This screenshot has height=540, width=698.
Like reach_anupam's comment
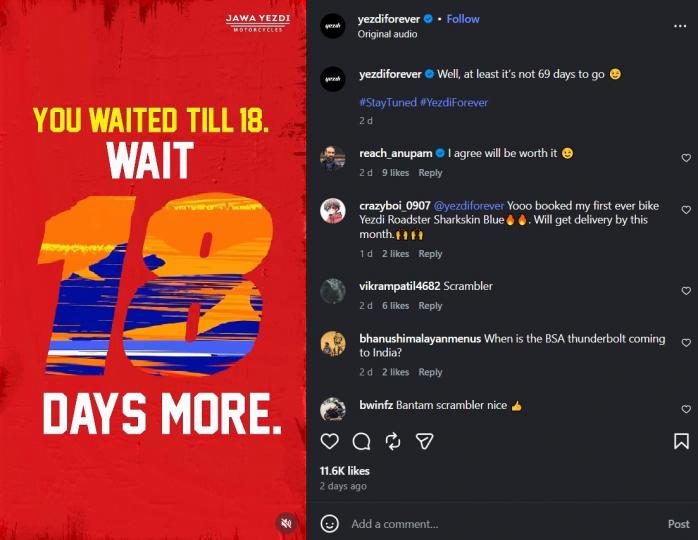click(x=686, y=158)
